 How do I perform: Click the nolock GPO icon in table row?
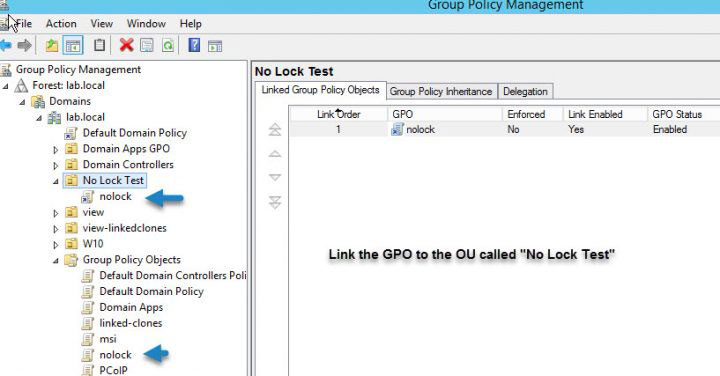[397, 129]
